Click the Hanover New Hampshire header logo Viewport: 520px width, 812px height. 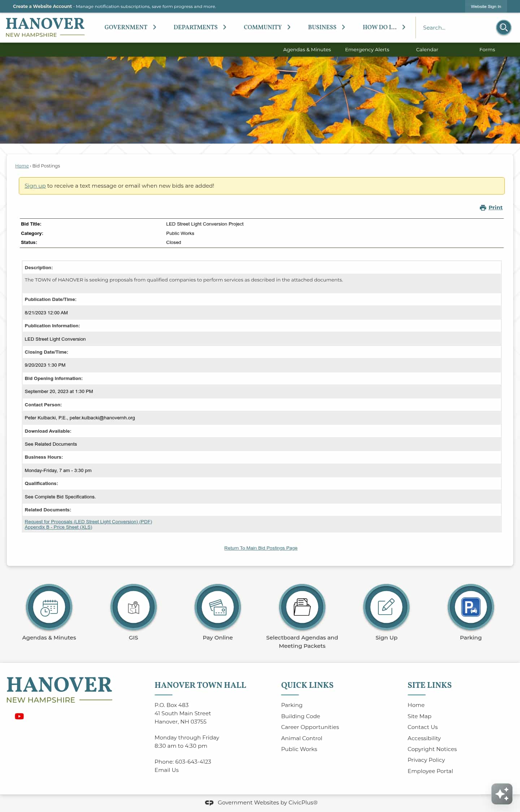click(45, 27)
